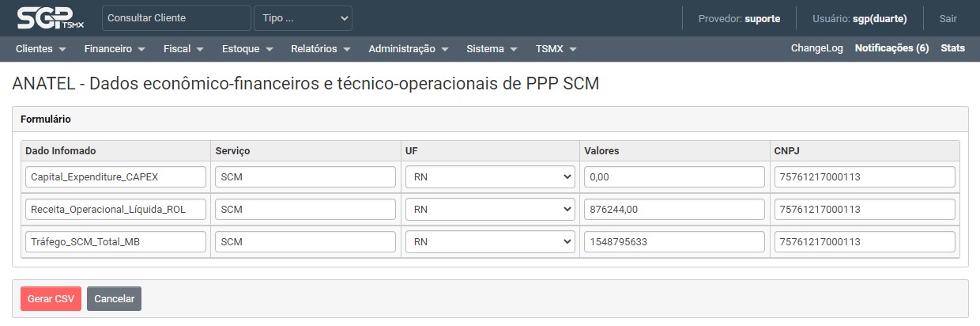Open the TSMX menu
The image size is (980, 326).
556,49
